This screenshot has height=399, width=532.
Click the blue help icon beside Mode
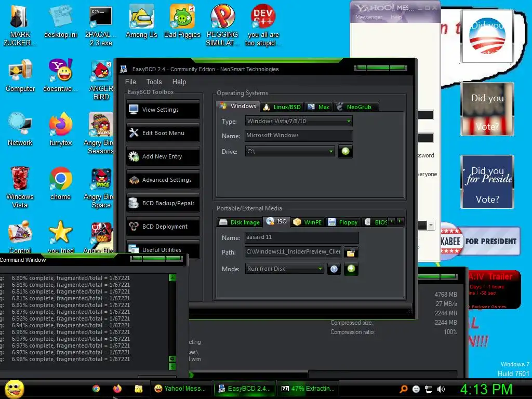coord(334,269)
